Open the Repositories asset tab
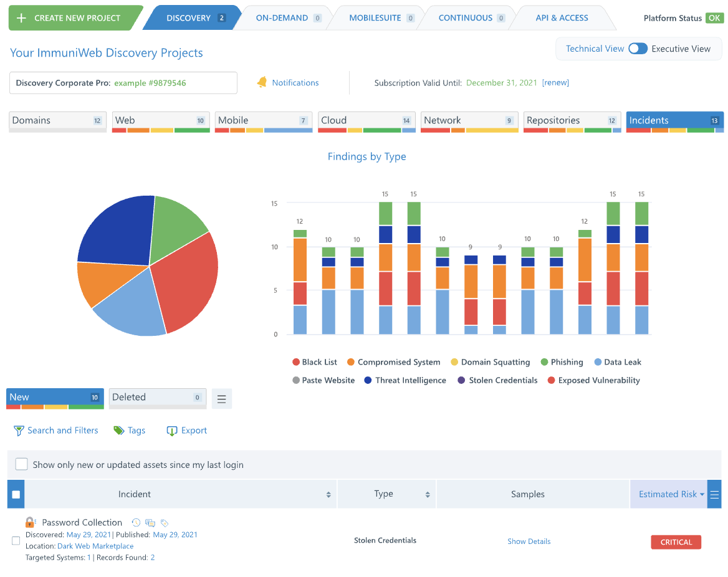This screenshot has height=577, width=728. (572, 122)
